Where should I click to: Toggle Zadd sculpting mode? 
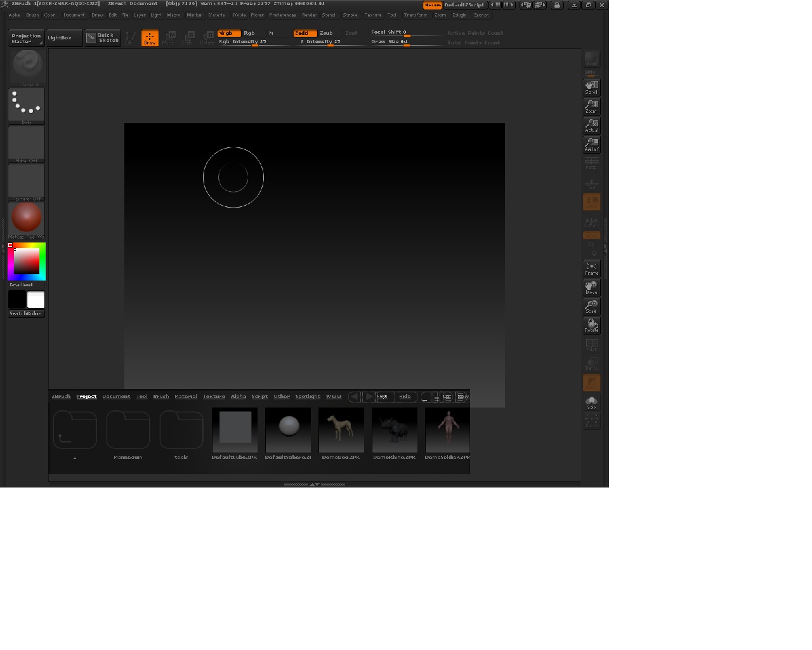click(x=304, y=33)
